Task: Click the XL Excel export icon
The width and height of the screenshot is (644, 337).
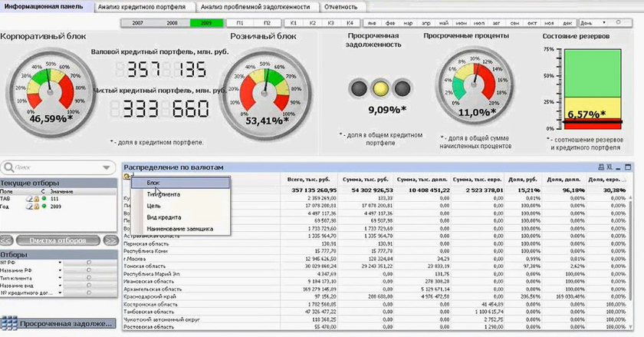Action: click(x=610, y=166)
